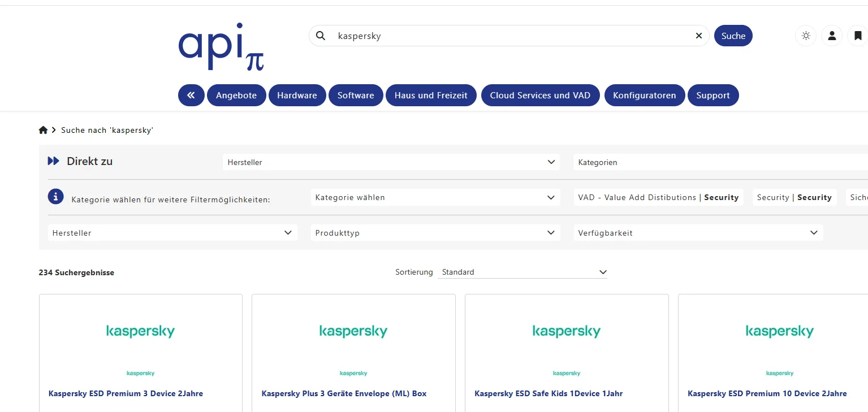868x412 pixels.
Task: Go to home via breadcrumb house icon
Action: (43, 130)
